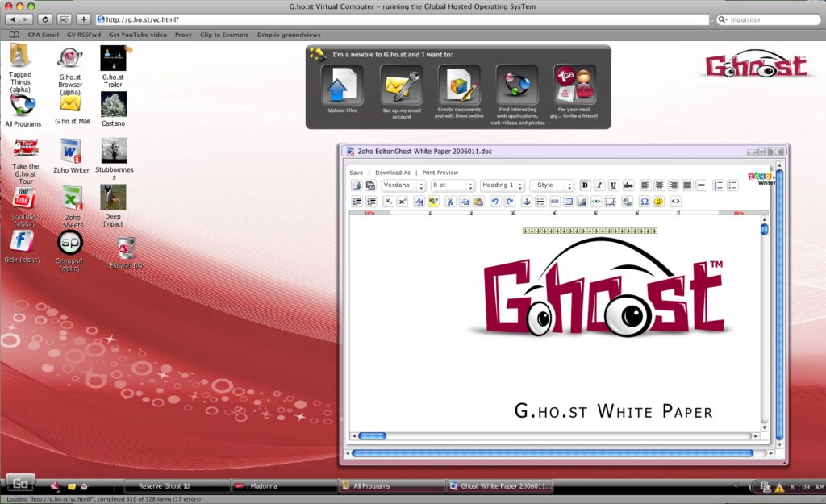This screenshot has height=504, width=826.
Task: Open the font color tool
Action: point(419,201)
